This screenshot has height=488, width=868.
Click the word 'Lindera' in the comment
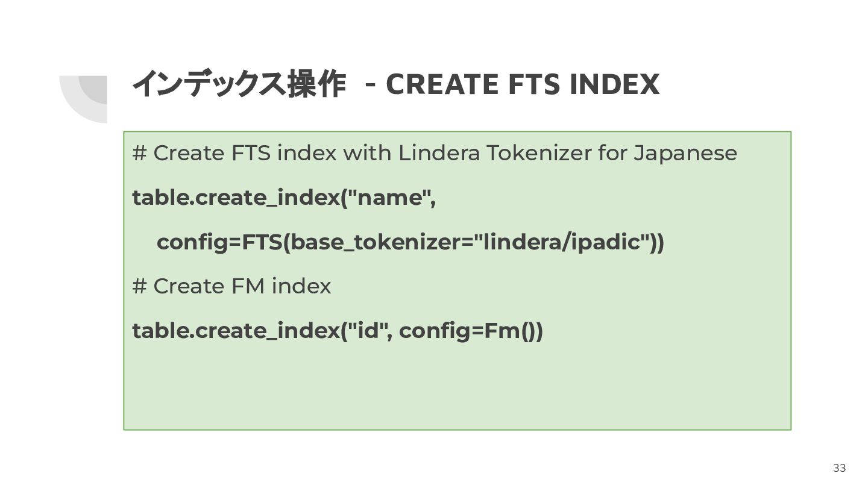[x=439, y=153]
